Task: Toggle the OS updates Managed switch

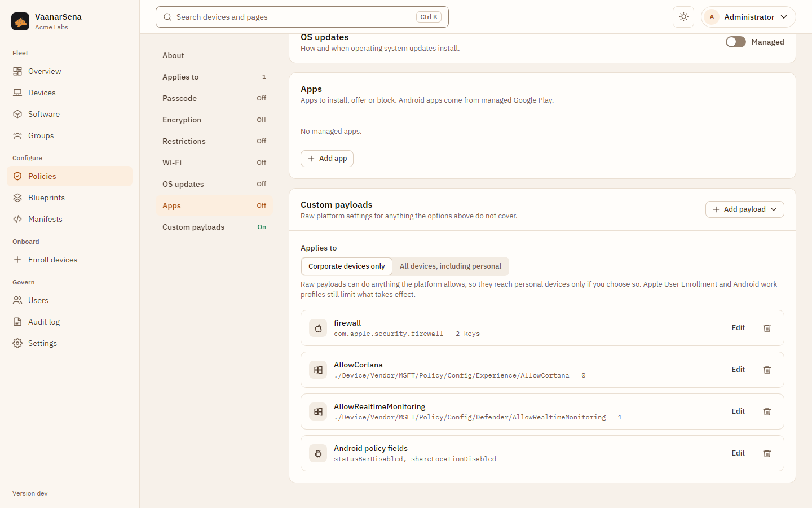Action: pyautogui.click(x=735, y=42)
